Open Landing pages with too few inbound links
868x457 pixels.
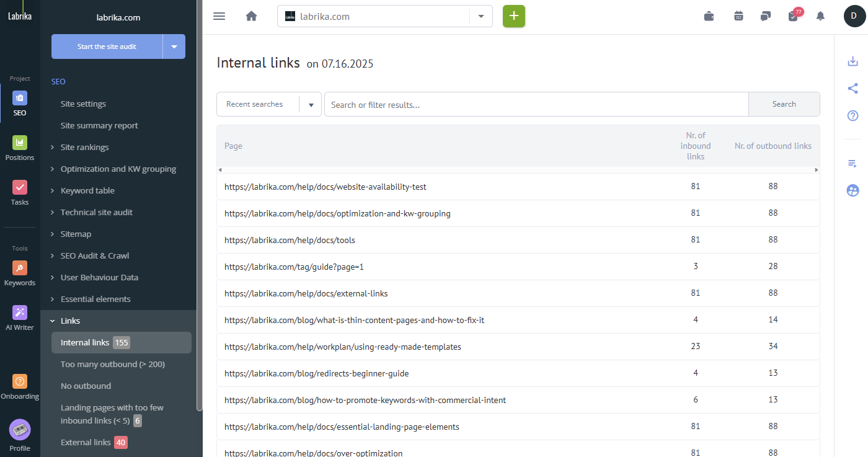click(x=112, y=414)
